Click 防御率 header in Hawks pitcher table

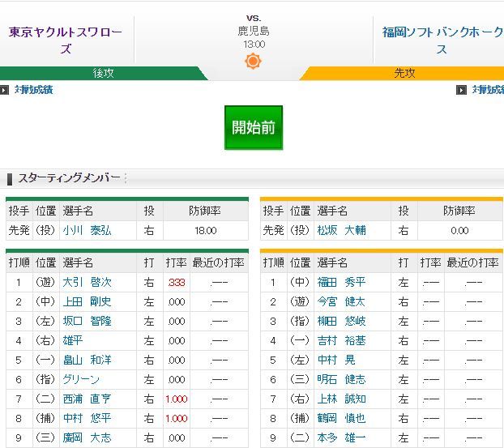(x=459, y=211)
